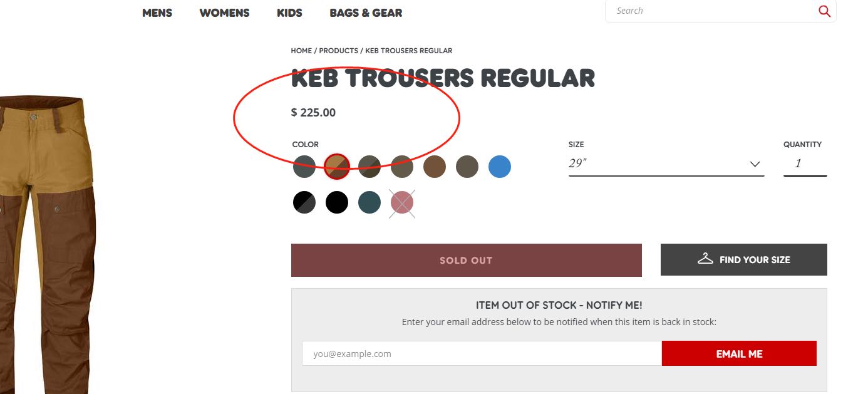
Task: Select the crossed-out pink color swatch
Action: click(402, 202)
